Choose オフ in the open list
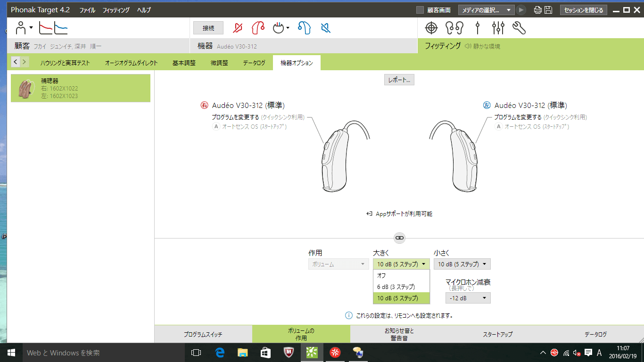This screenshot has width=644, height=362. tap(401, 275)
